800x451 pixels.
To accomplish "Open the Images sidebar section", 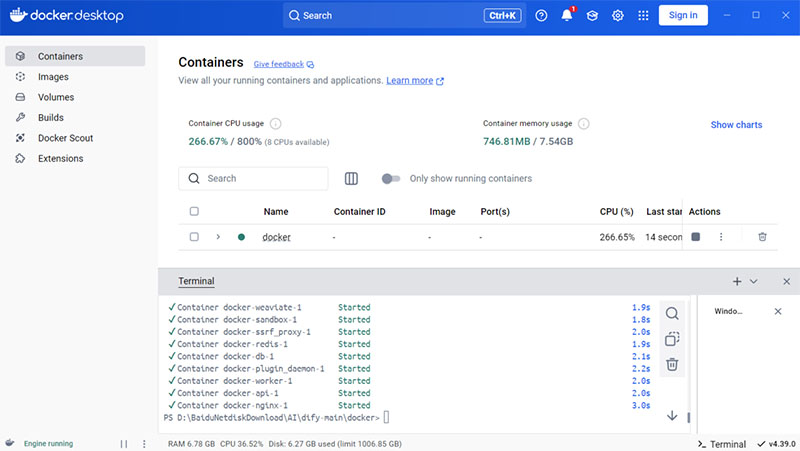I will (x=75, y=77).
